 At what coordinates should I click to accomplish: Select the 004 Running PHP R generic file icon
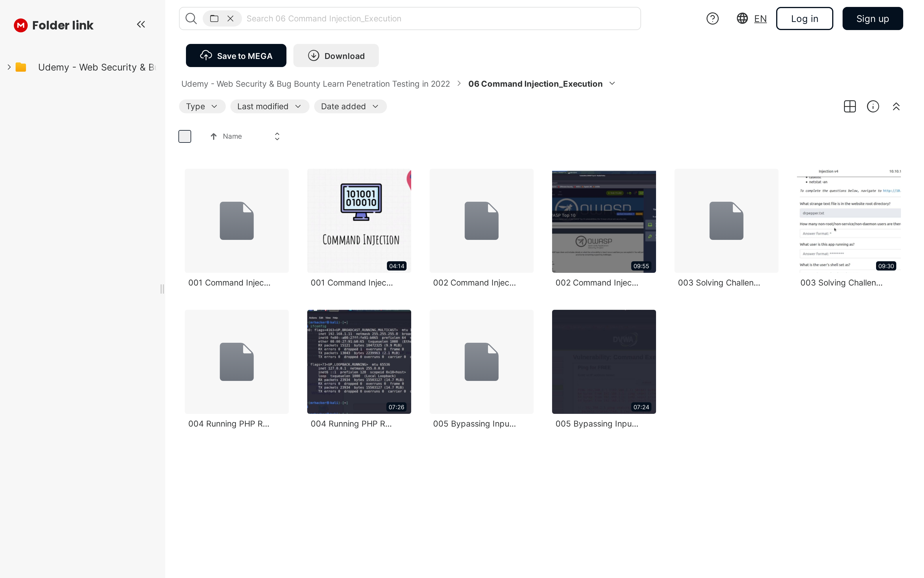pos(237,362)
